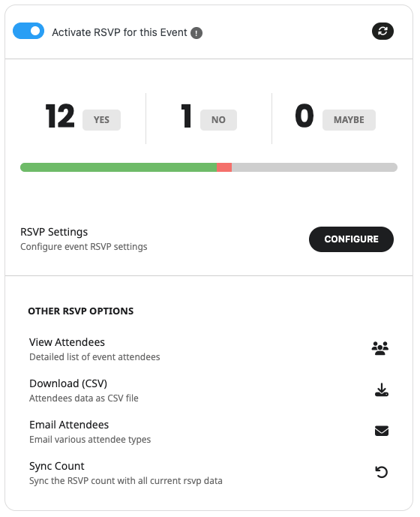The height and width of the screenshot is (517, 420).
Task: Click the exclamation info icon beside Activate RSVP
Action: click(x=196, y=33)
